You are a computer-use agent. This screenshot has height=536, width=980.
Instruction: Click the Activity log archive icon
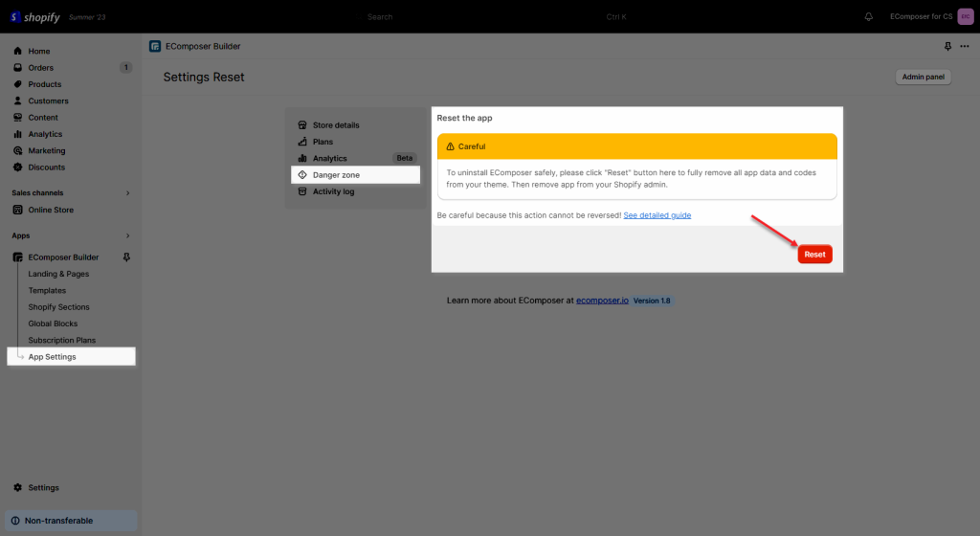tap(302, 191)
